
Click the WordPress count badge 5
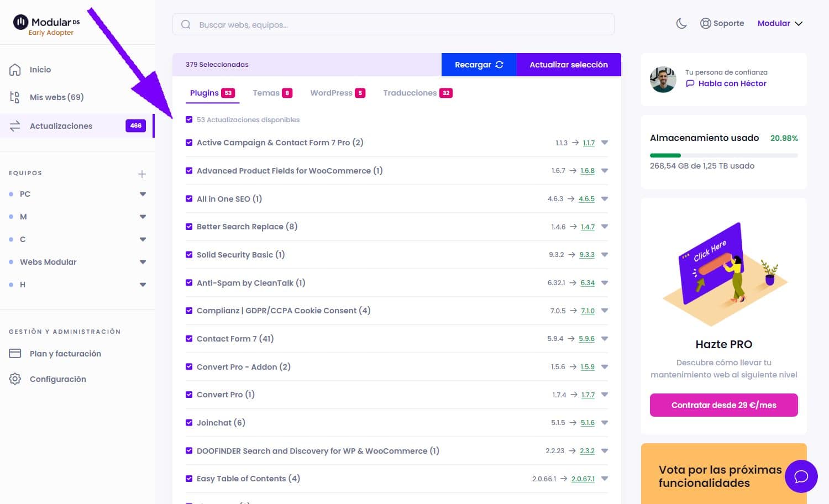point(360,93)
